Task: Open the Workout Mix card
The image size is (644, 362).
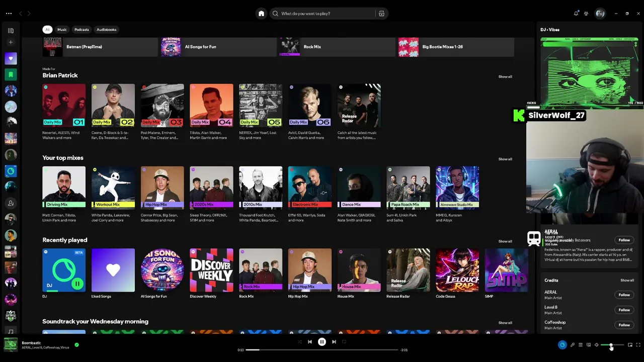Action: [113, 195]
